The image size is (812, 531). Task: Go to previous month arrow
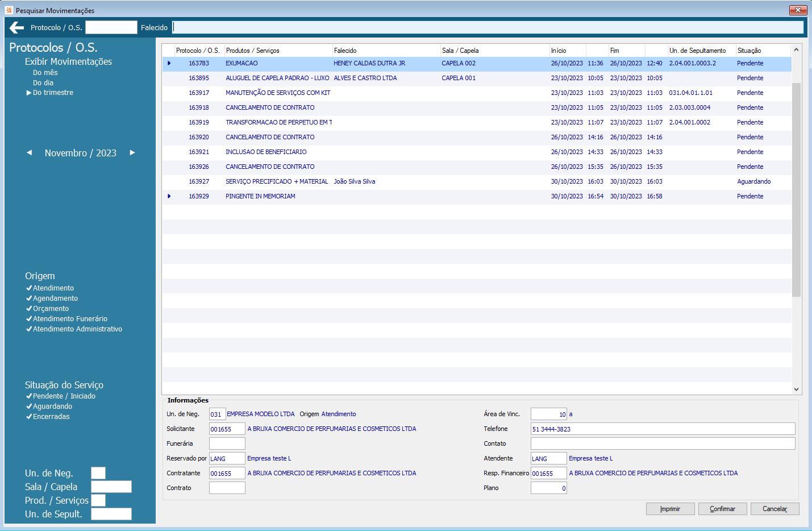pos(30,152)
